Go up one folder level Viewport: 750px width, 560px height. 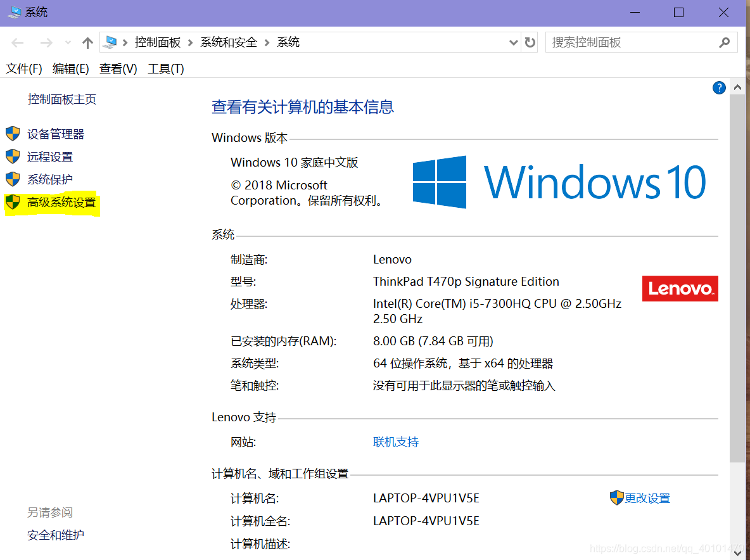[x=87, y=43]
